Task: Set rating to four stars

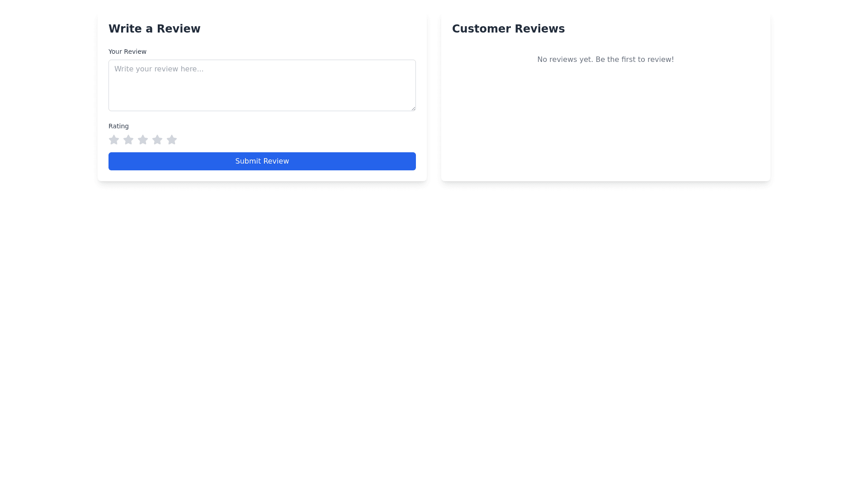Action: [x=157, y=140]
